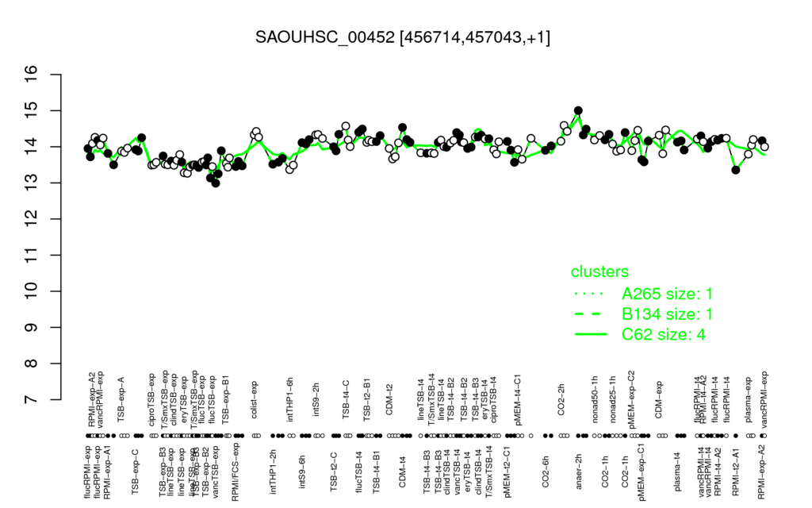Select the lowest filled point near vancTSB-exp
This screenshot has height=508, width=812.
pos(216,183)
